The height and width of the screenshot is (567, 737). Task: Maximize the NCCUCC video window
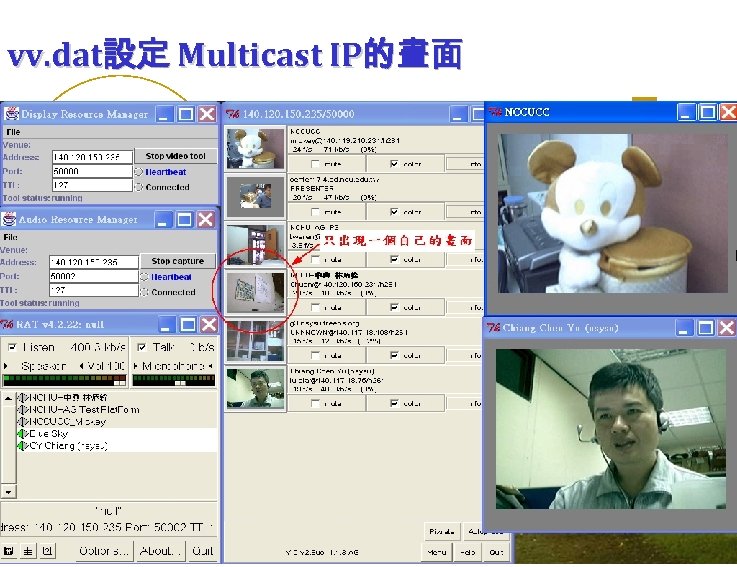point(707,112)
